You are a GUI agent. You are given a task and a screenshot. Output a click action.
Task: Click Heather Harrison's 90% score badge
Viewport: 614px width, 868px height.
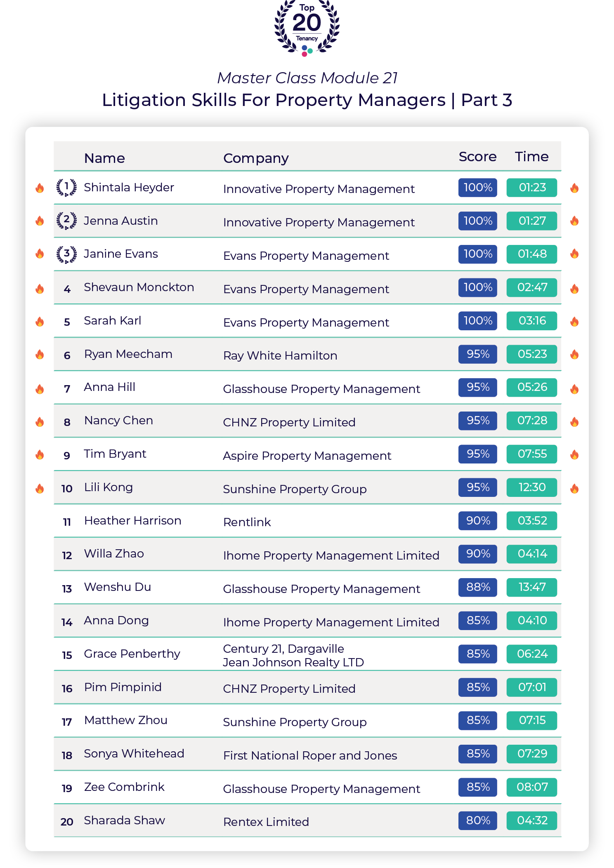point(478,520)
